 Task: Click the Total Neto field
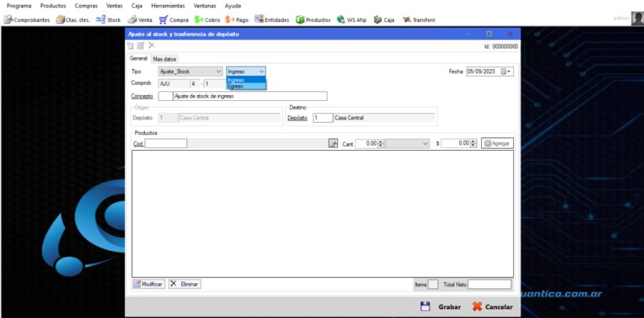click(x=490, y=284)
